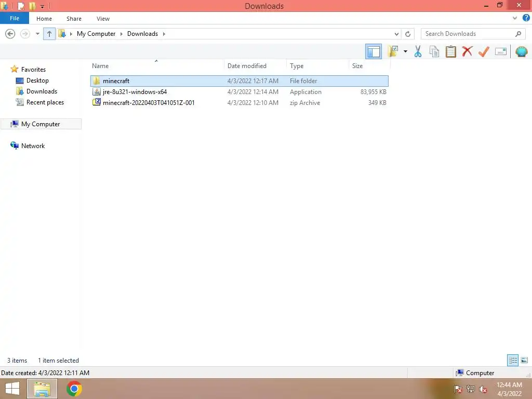Click the title bar Downloads system icon
Image resolution: width=532 pixels, height=399 pixels.
click(4, 6)
